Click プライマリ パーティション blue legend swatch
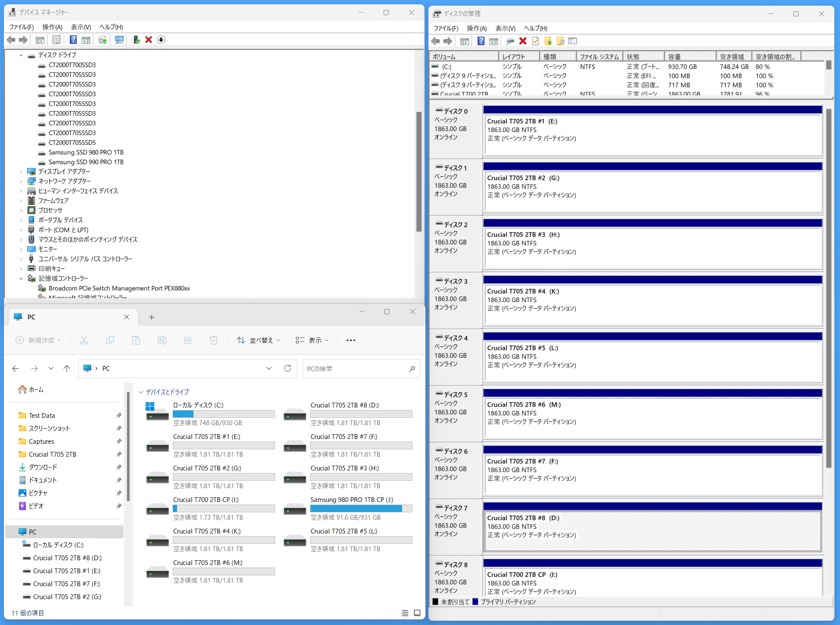This screenshot has width=840, height=625. click(475, 602)
